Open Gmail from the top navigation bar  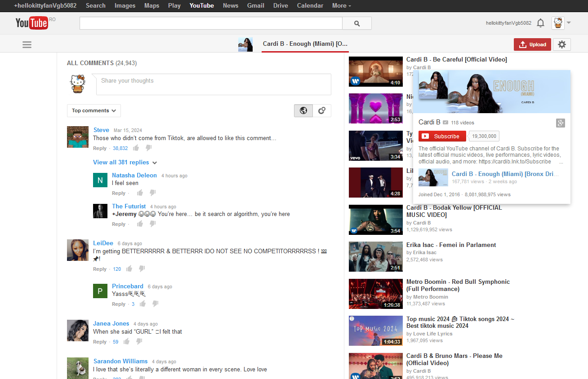[x=255, y=5]
